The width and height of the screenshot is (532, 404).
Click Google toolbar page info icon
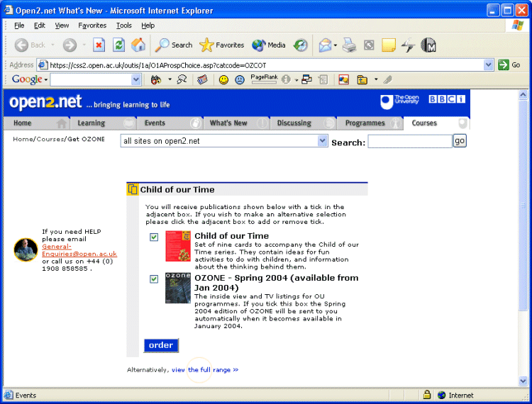pyautogui.click(x=286, y=80)
